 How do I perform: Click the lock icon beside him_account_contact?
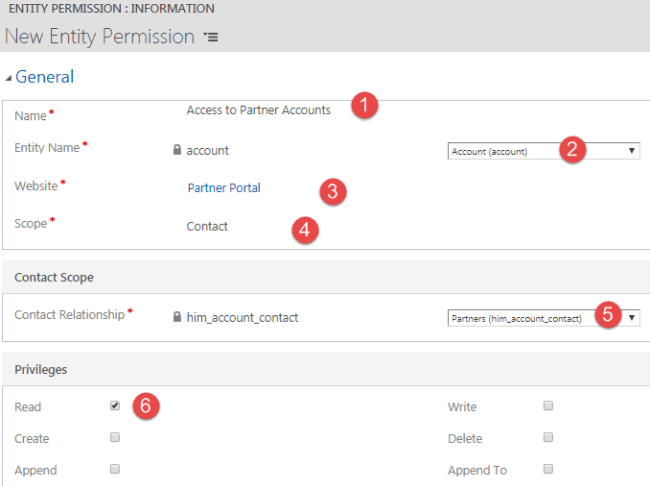pyautogui.click(x=177, y=317)
